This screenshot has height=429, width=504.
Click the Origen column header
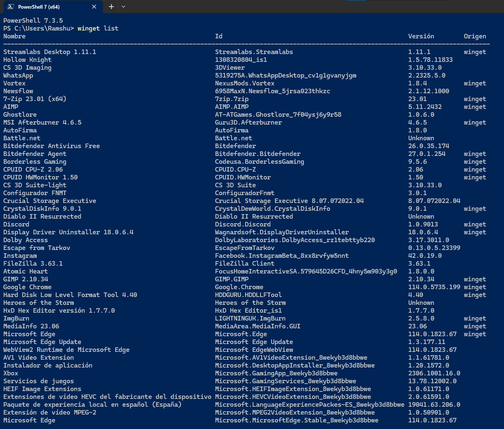pos(475,36)
